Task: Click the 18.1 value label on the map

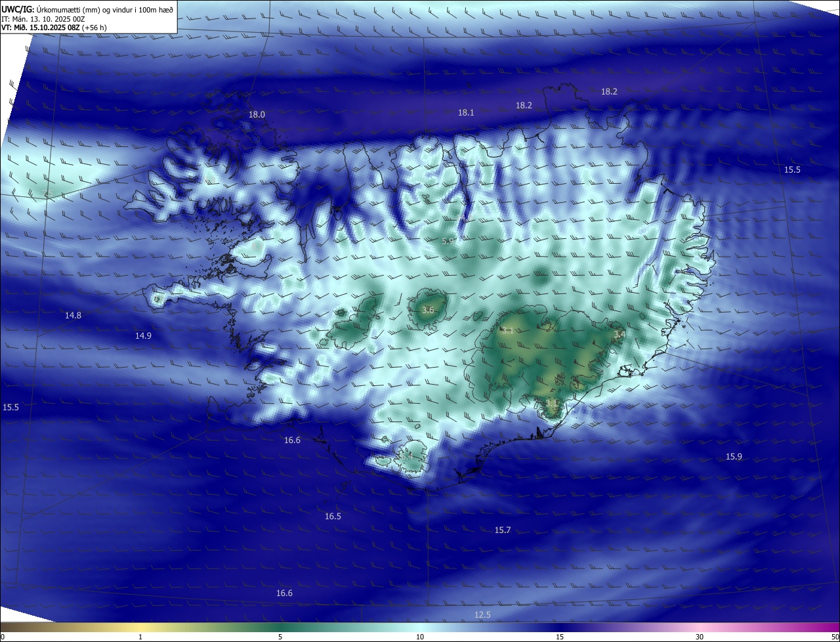Action: (x=466, y=113)
